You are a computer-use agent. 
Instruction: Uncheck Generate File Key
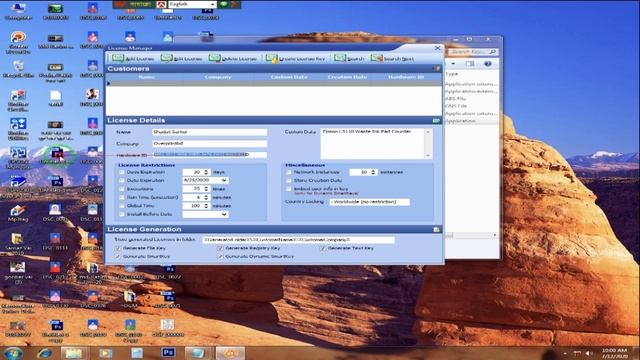[x=118, y=248]
